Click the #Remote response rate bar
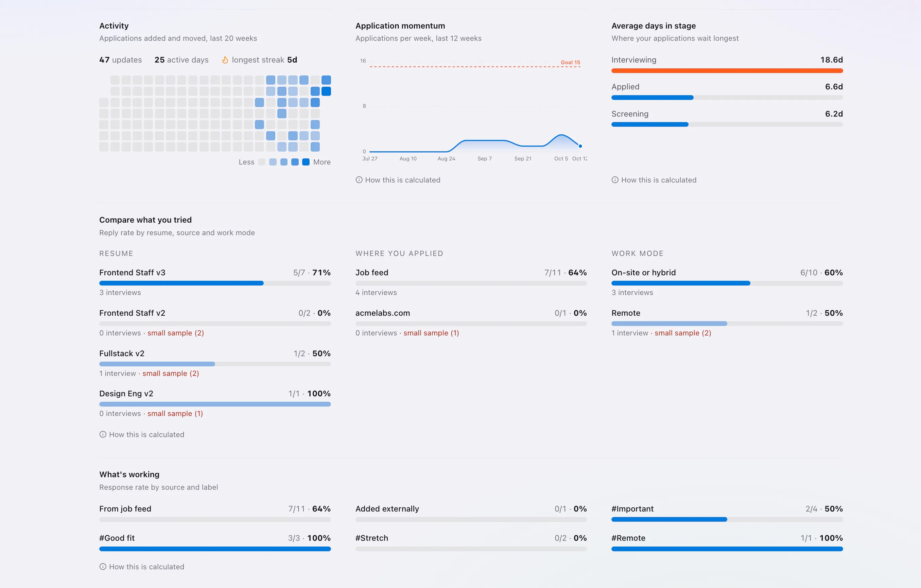Viewport: 921px width, 588px height. click(x=727, y=549)
